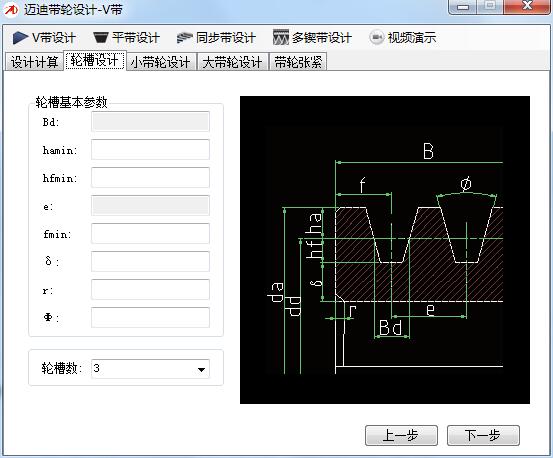This screenshot has width=553, height=458.
Task: Focus the hamin input field
Action: click(150, 149)
